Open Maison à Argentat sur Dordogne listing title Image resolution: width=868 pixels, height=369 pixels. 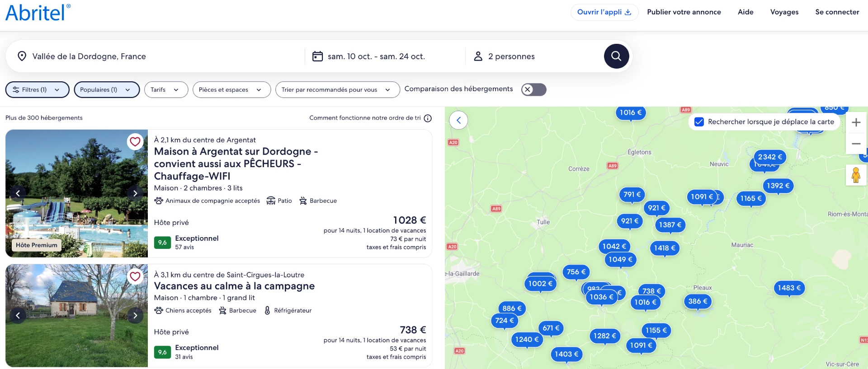pyautogui.click(x=236, y=163)
